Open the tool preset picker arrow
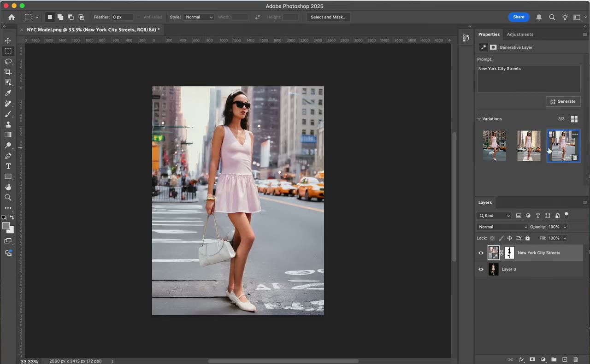The image size is (590, 364). pos(36,17)
